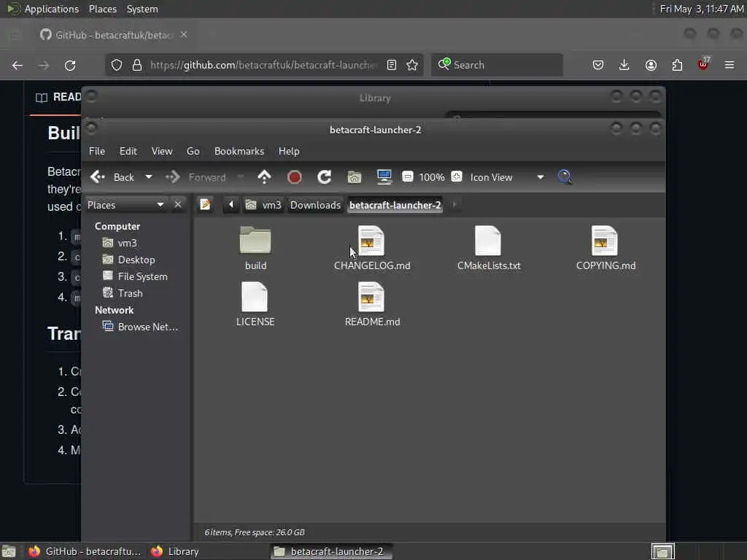This screenshot has height=560, width=747.
Task: Reload the current folder
Action: click(x=325, y=177)
